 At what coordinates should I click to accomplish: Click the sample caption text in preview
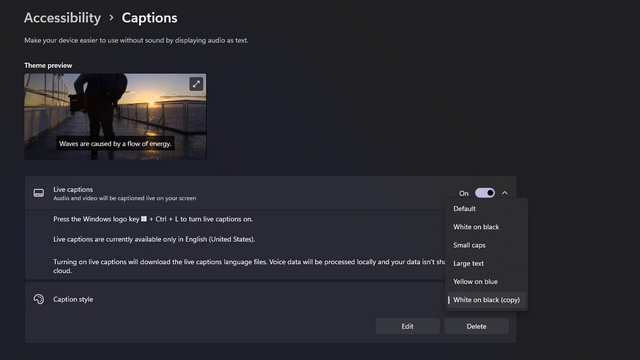pyautogui.click(x=115, y=144)
